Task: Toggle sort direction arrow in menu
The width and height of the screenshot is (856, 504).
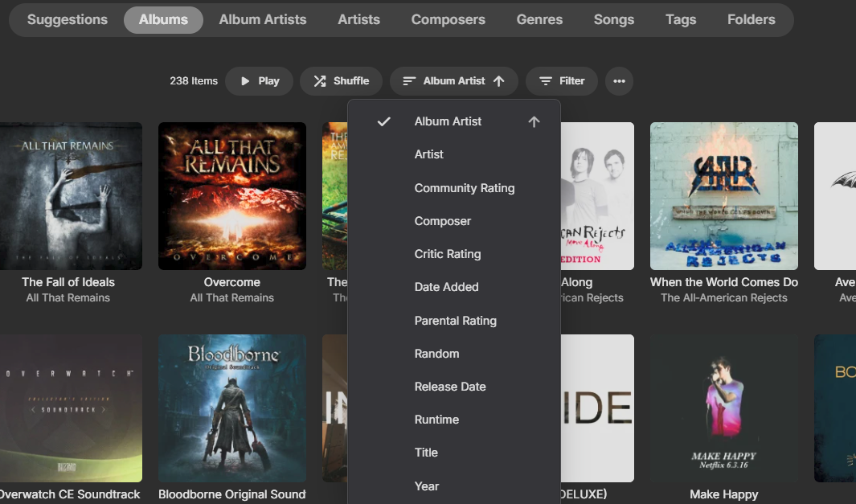Action: pyautogui.click(x=534, y=121)
